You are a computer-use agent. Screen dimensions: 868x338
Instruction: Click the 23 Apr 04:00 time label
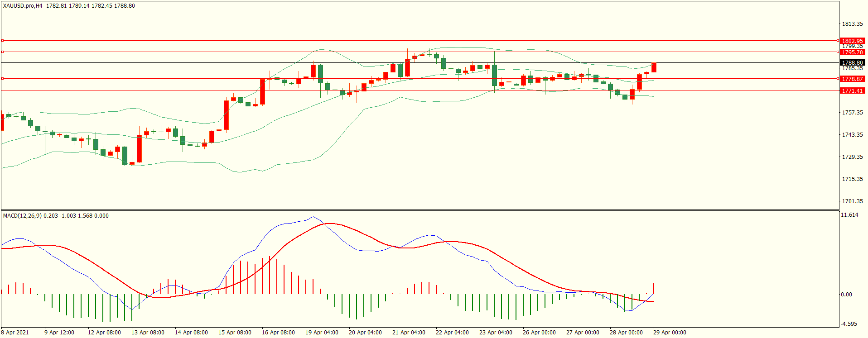pyautogui.click(x=496, y=333)
